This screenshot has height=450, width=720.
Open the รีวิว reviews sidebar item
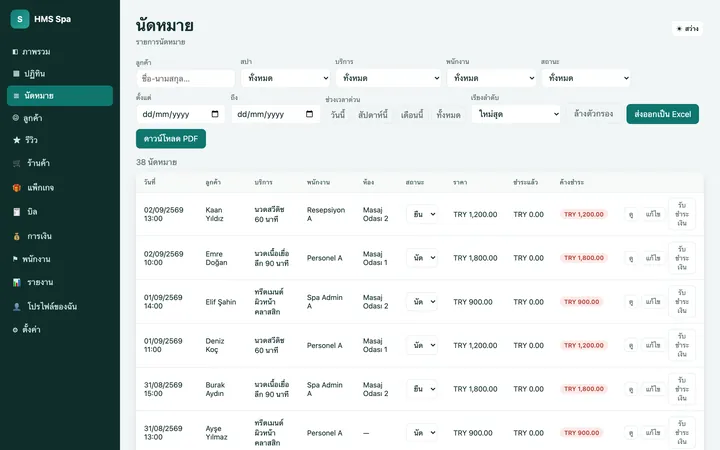click(60, 140)
